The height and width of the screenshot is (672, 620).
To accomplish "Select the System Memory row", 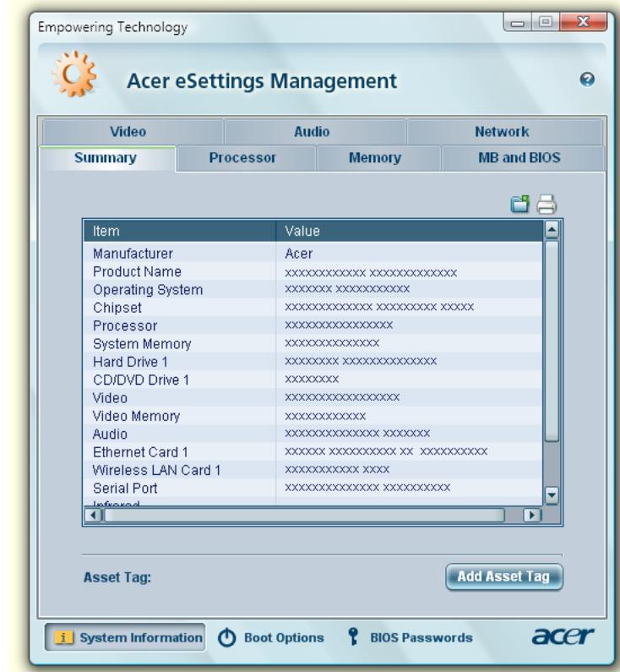I will click(x=313, y=344).
